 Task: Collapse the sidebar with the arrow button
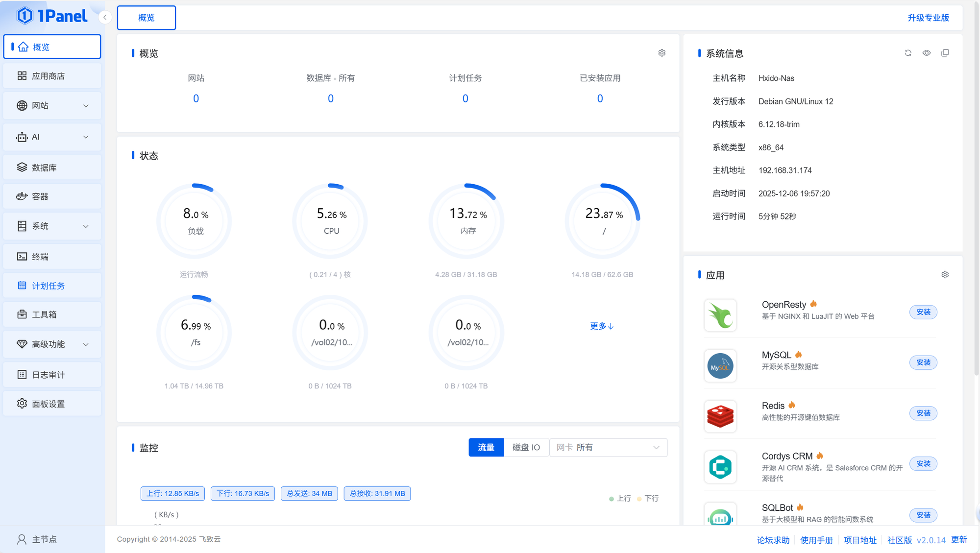click(x=105, y=18)
